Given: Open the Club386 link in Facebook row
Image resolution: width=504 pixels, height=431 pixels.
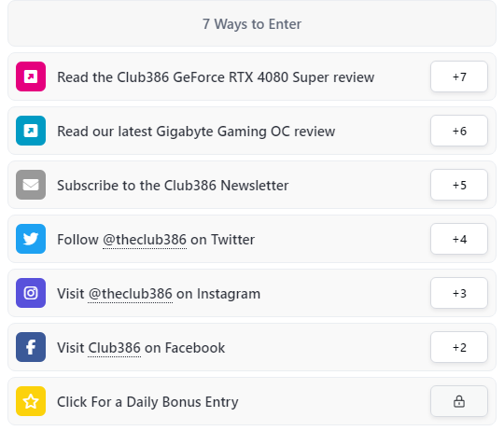Looking at the screenshot, I should [115, 348].
